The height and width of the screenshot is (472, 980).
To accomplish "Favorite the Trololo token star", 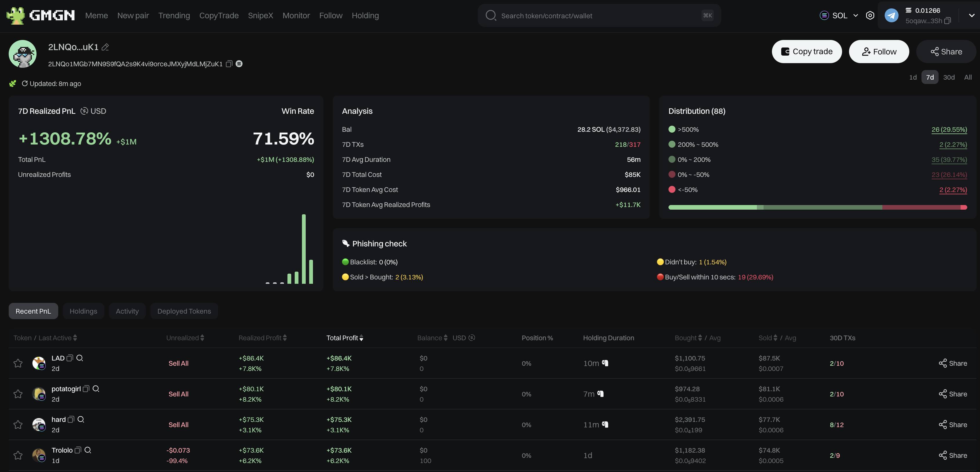I will pos(18,455).
